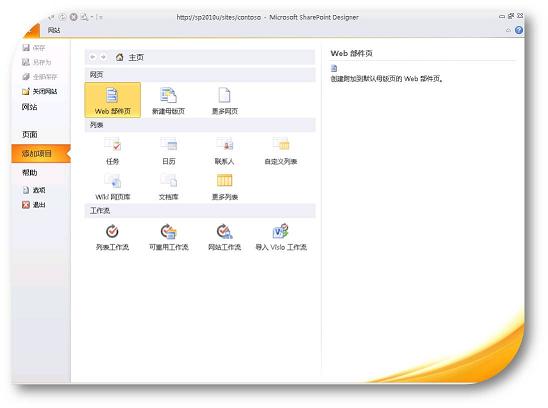This screenshot has height=408, width=548.
Task: Click the refresh icon in quick access toolbar
Action: pos(62,17)
